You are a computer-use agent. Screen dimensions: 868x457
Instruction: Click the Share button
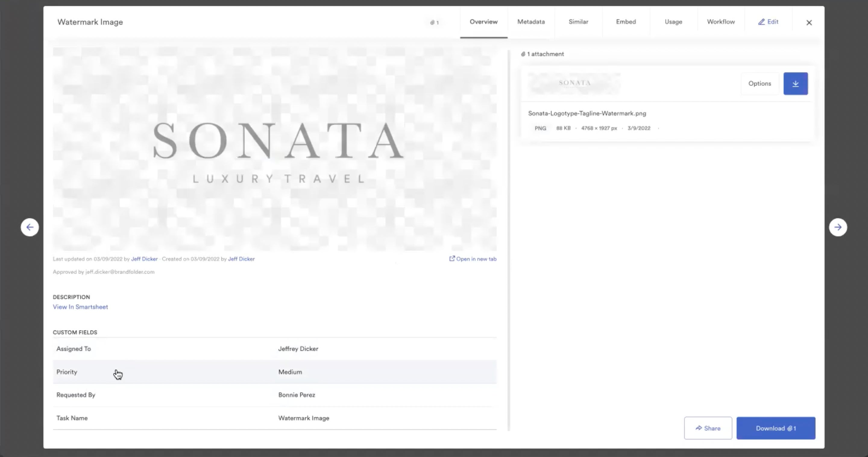point(708,428)
